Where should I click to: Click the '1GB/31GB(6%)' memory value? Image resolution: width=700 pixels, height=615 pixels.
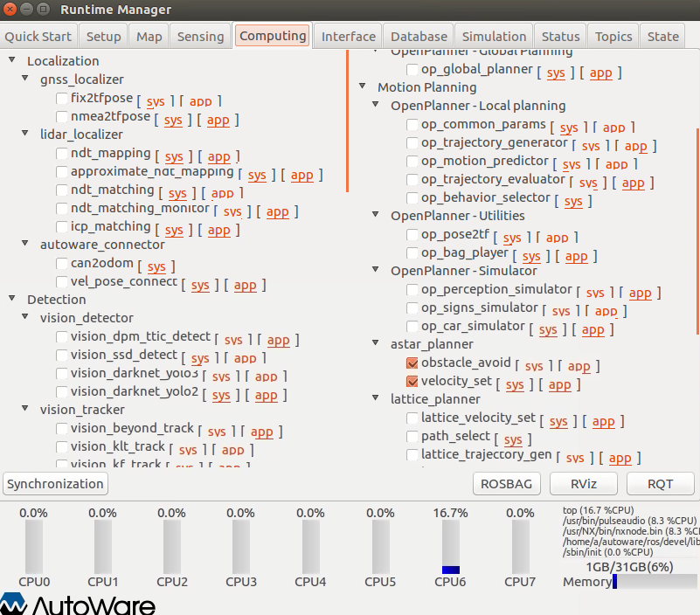pos(629,567)
